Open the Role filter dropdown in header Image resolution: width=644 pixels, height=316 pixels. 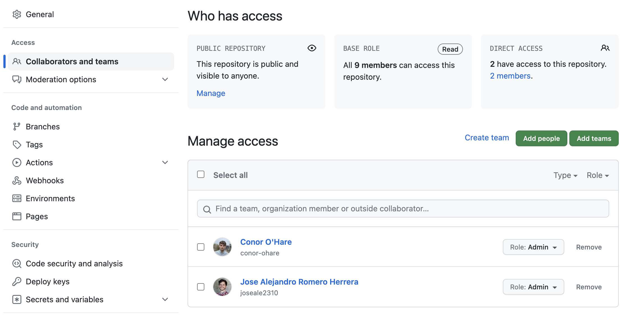pyautogui.click(x=598, y=175)
